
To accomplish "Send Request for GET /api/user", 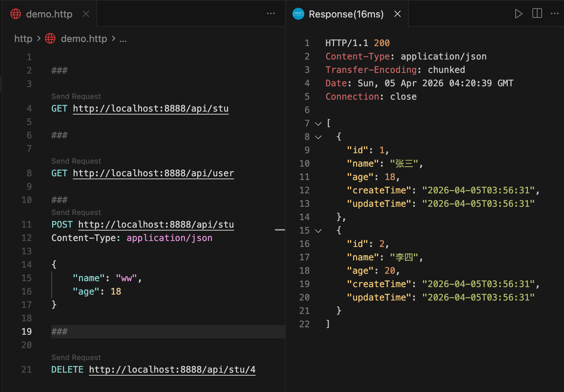I will pyautogui.click(x=76, y=161).
